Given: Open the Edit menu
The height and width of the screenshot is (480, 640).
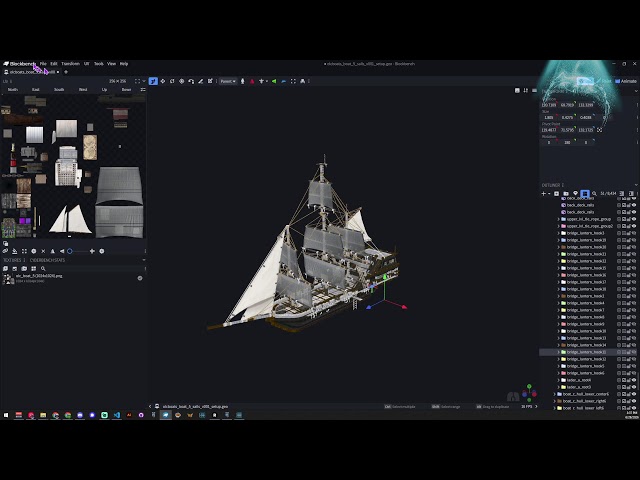Looking at the screenshot, I should pyautogui.click(x=54, y=64).
